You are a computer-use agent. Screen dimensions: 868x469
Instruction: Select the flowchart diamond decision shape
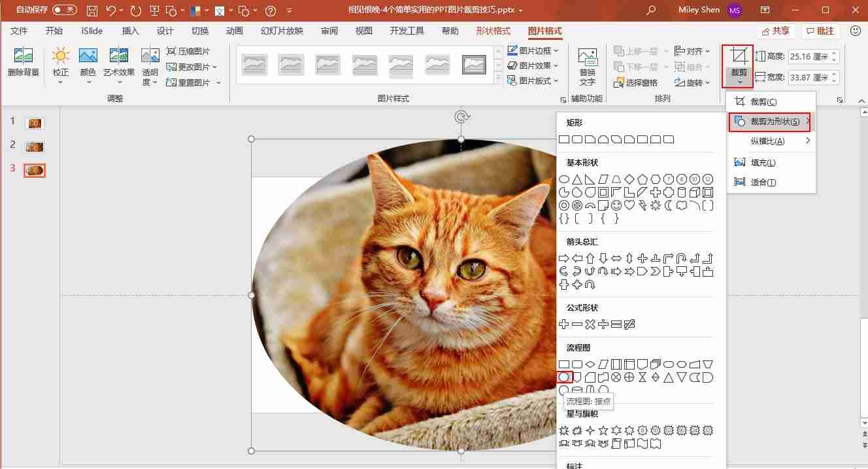point(590,364)
